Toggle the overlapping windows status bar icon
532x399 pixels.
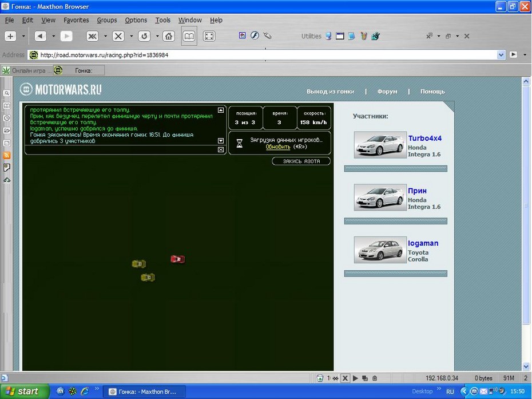click(365, 378)
